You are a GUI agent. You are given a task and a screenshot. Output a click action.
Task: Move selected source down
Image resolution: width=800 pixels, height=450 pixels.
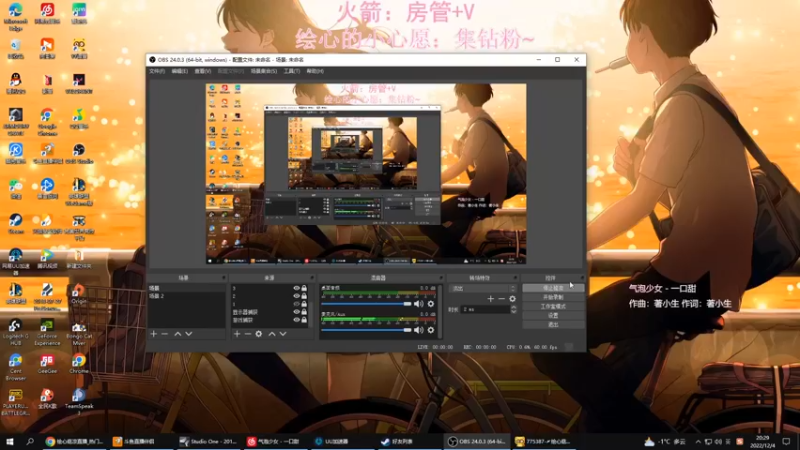tap(283, 334)
